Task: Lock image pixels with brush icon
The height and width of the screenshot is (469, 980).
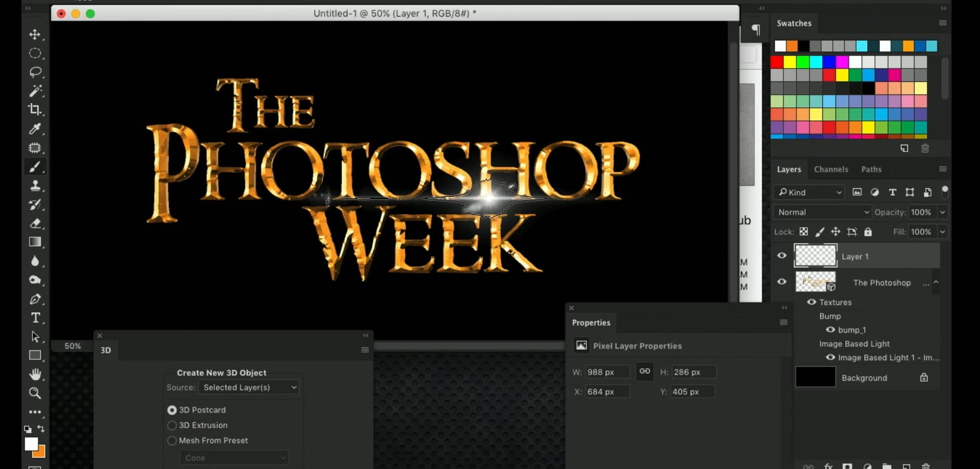Action: point(819,232)
